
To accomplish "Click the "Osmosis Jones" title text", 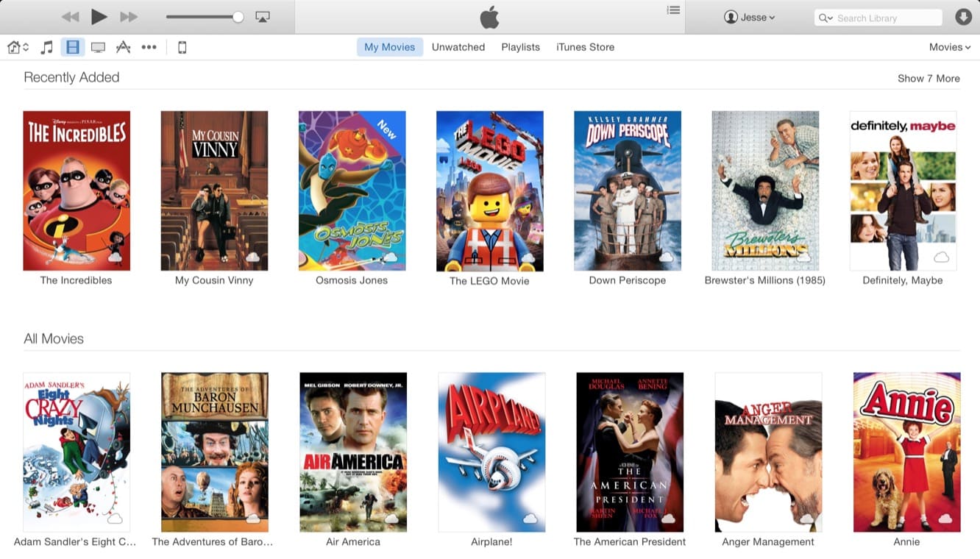I will click(352, 280).
